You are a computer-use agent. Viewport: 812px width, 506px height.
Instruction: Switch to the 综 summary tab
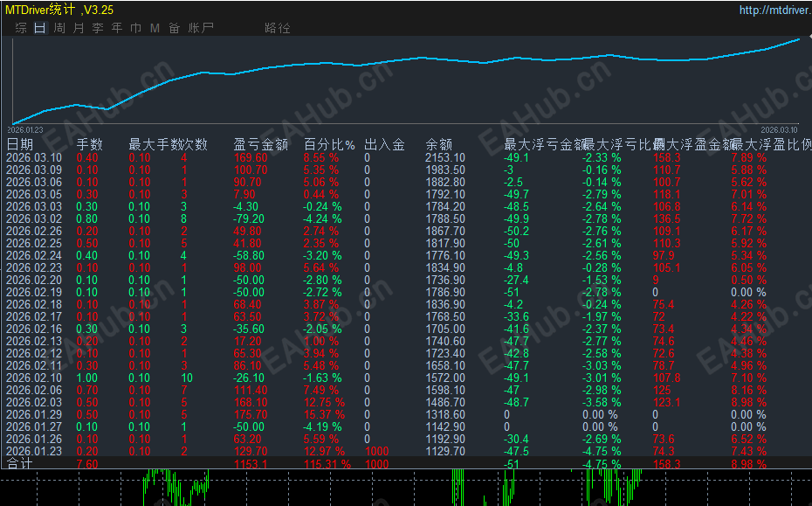21,28
